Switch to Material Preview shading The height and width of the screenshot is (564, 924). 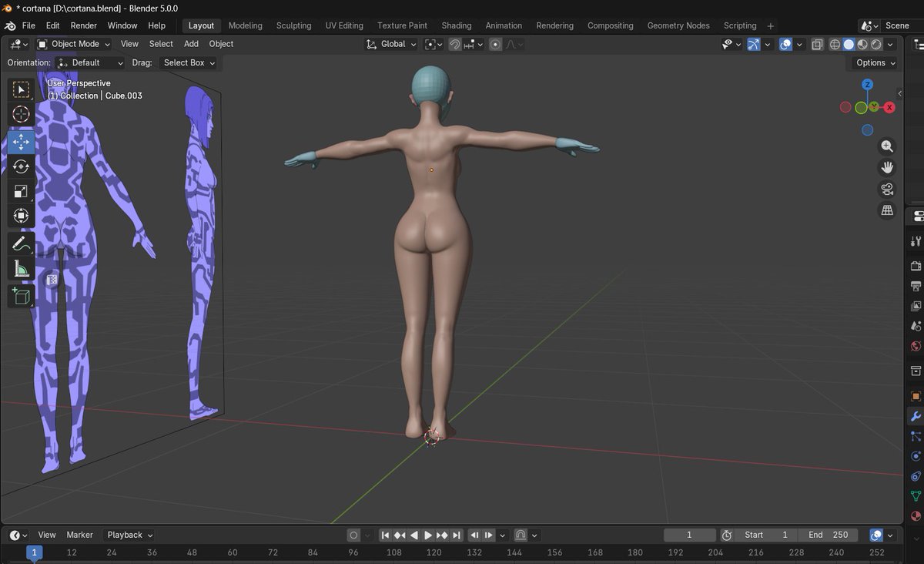(x=862, y=44)
